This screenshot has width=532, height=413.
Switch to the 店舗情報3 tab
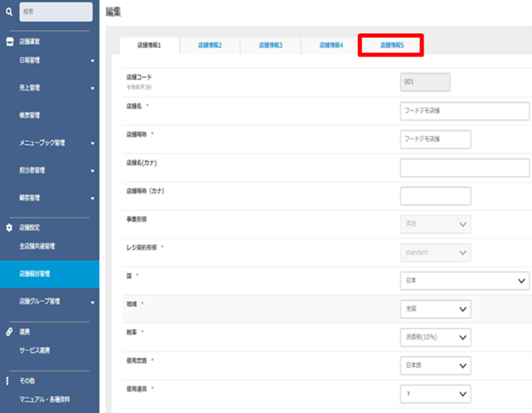(x=270, y=45)
